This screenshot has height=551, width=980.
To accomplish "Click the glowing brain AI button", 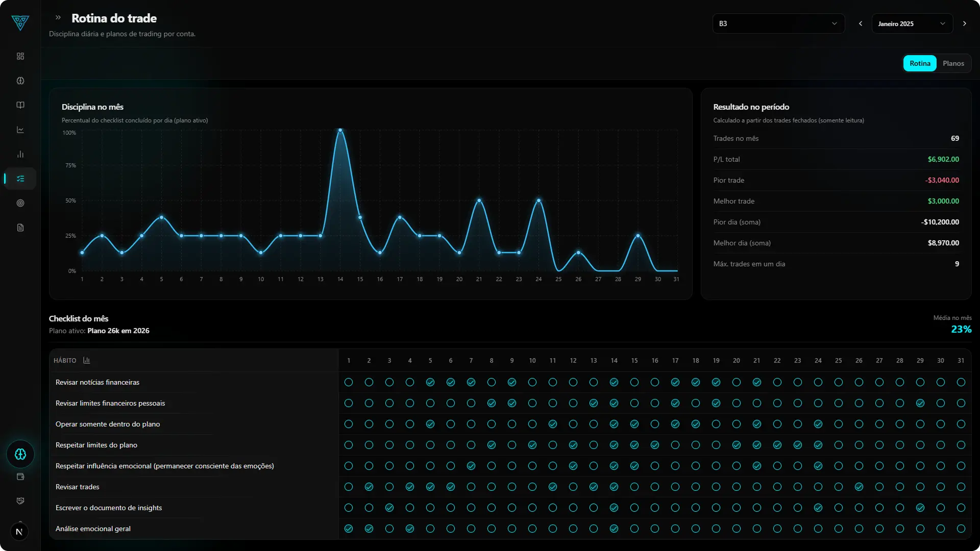I will (20, 454).
